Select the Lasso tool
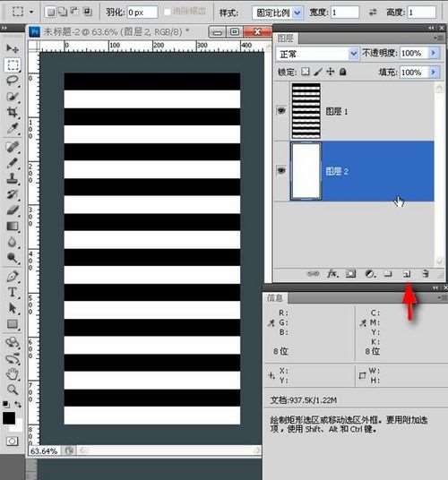The height and width of the screenshot is (480, 448). (x=13, y=81)
